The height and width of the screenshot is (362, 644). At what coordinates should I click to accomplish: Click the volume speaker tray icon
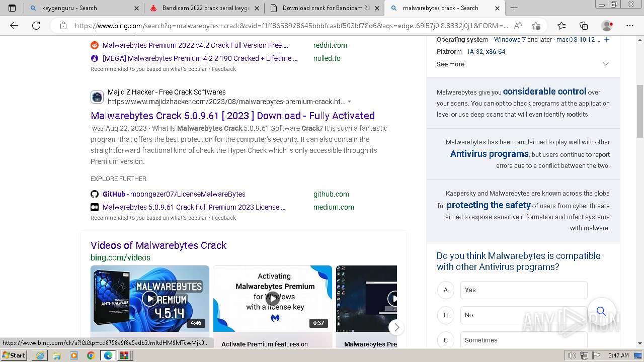572,355
